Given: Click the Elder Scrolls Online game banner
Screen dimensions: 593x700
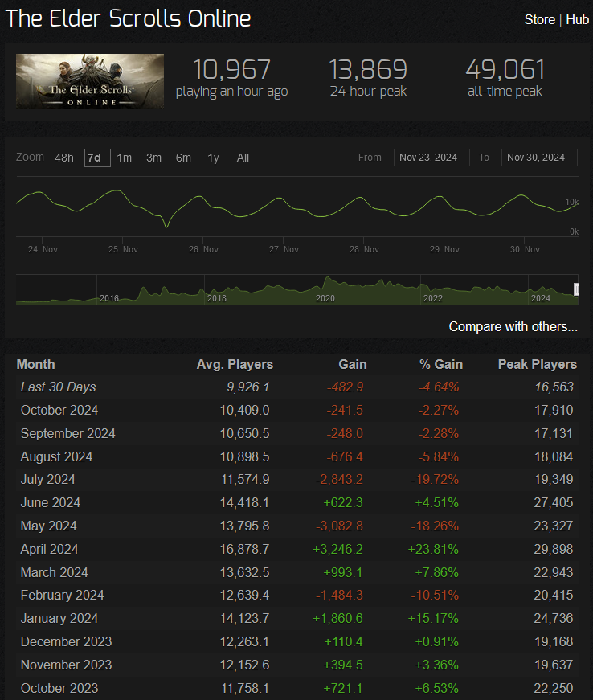Looking at the screenshot, I should [90, 81].
